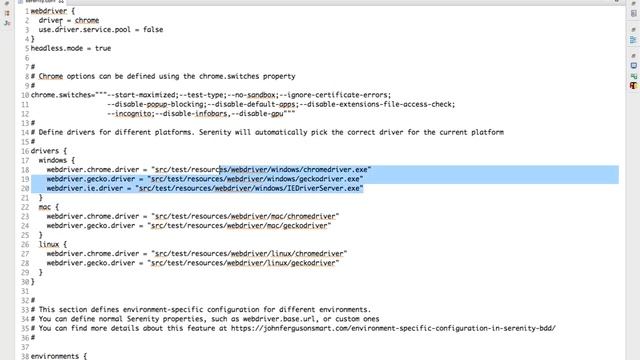Open the minimized Task List view icon
This screenshot has height=360, width=640.
[633, 13]
